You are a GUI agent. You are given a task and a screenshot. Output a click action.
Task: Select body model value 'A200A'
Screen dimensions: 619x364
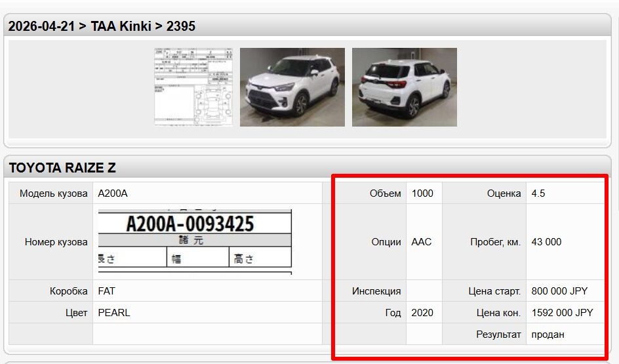(x=113, y=193)
